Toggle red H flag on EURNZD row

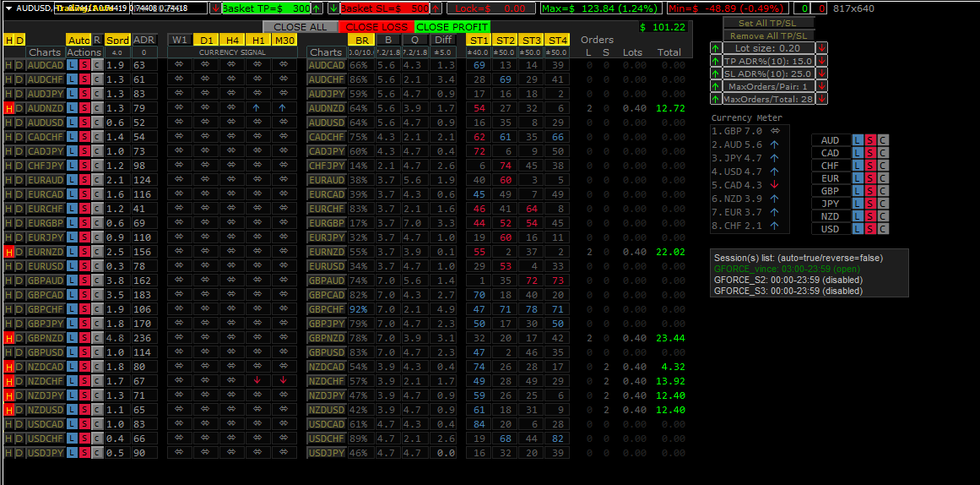(x=8, y=252)
